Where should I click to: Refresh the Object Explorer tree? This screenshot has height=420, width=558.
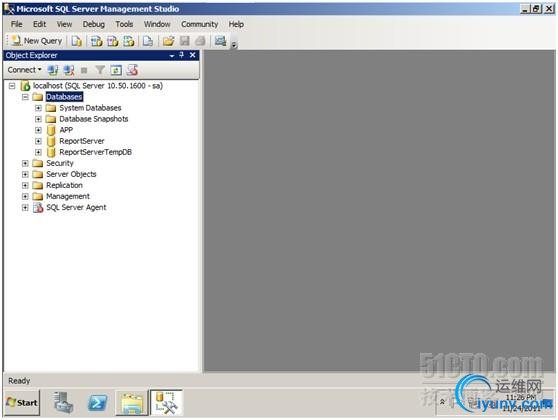(x=116, y=70)
